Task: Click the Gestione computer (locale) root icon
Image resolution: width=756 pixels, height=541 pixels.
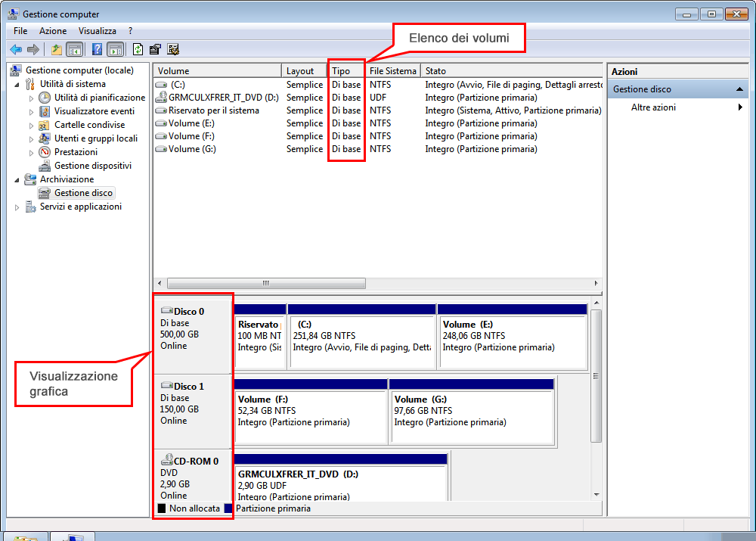Action: [16, 70]
